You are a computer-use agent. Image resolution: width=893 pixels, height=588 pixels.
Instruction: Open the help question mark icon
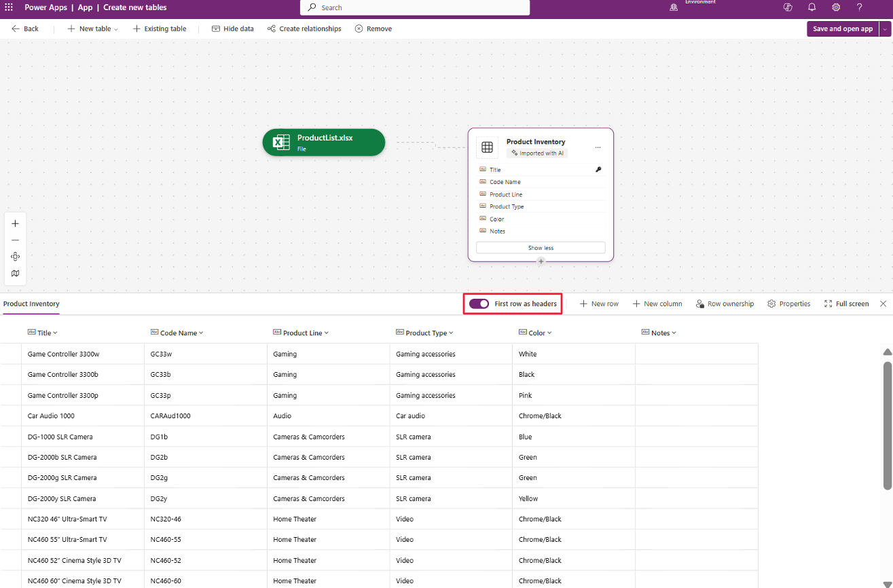click(x=859, y=7)
